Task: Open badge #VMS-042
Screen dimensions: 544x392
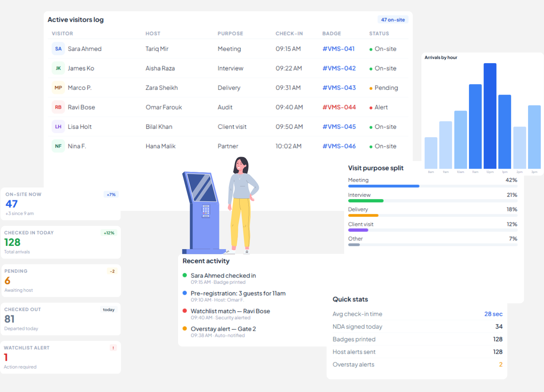Action: (x=339, y=68)
